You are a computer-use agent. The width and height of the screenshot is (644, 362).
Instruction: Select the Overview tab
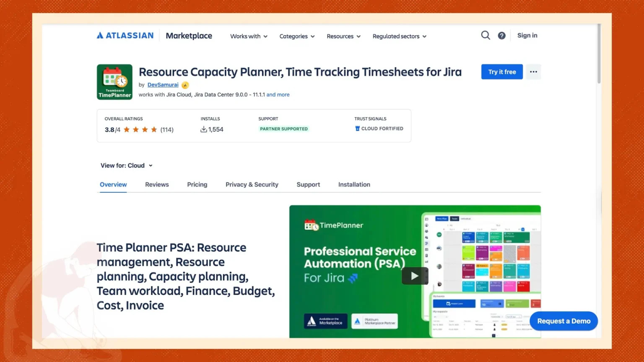point(113,184)
